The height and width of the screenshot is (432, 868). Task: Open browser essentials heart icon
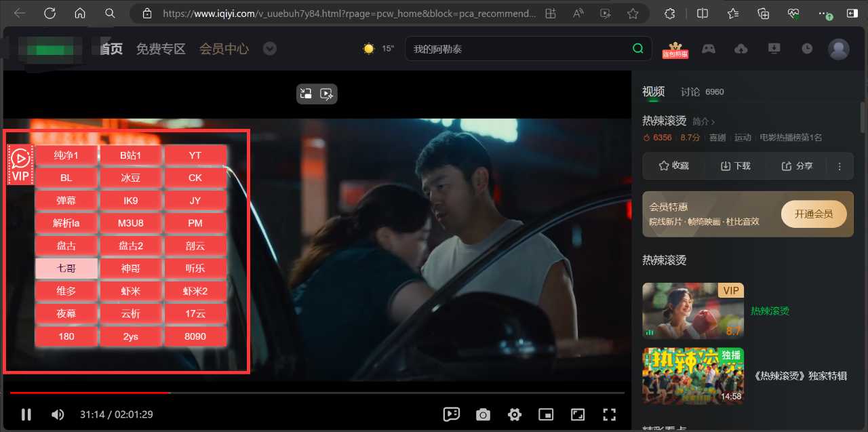click(x=794, y=13)
